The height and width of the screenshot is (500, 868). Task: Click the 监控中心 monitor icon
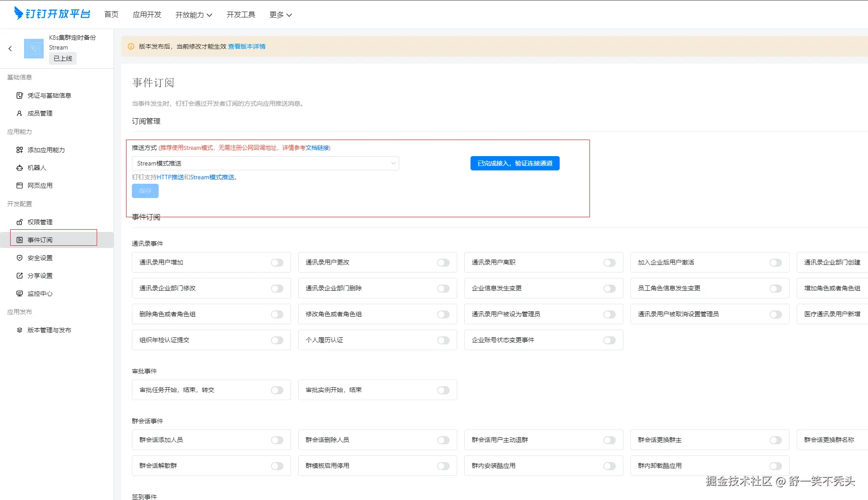pyautogui.click(x=19, y=293)
